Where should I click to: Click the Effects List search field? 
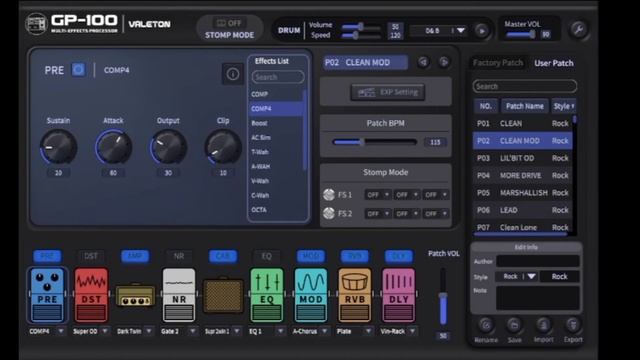pos(278,77)
